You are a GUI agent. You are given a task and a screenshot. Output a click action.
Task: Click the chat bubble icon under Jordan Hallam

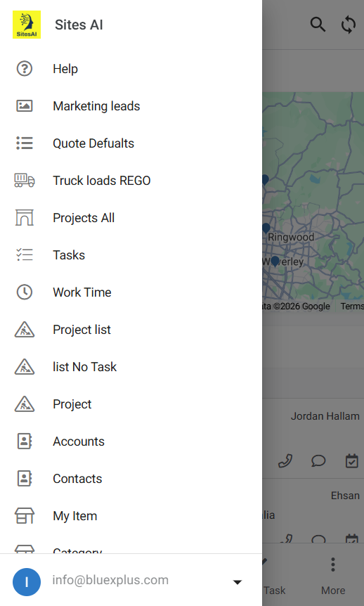click(x=318, y=461)
